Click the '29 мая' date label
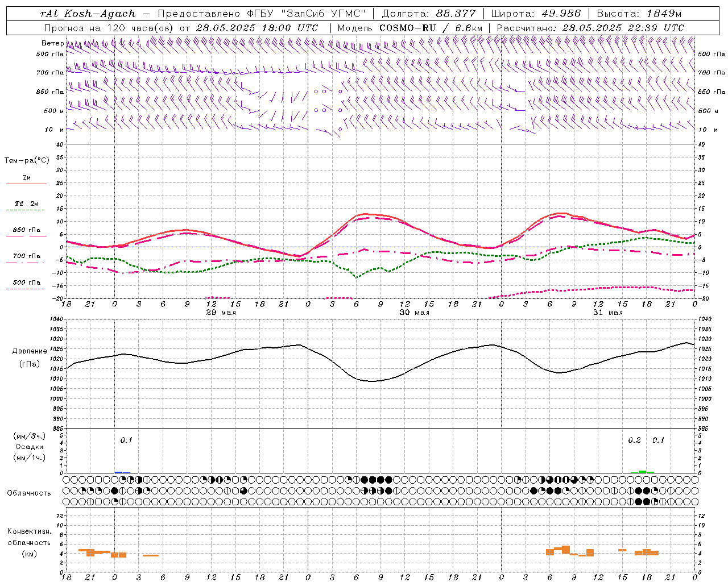Screen dimensions: 728x582 click(221, 313)
